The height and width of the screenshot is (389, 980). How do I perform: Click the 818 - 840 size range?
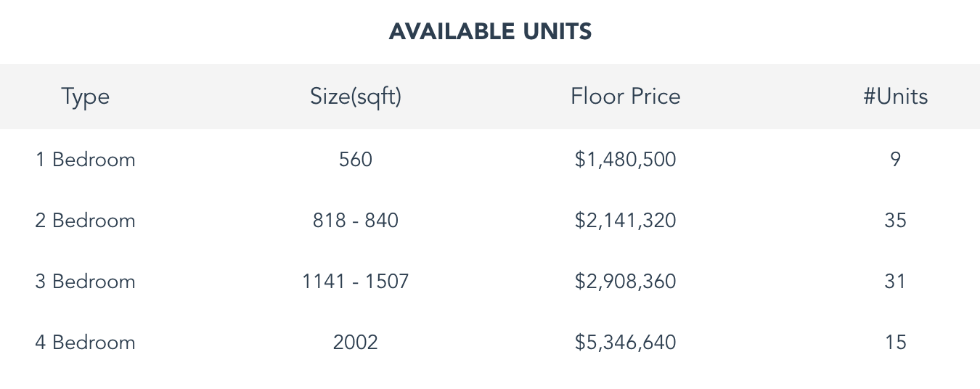coord(356,221)
